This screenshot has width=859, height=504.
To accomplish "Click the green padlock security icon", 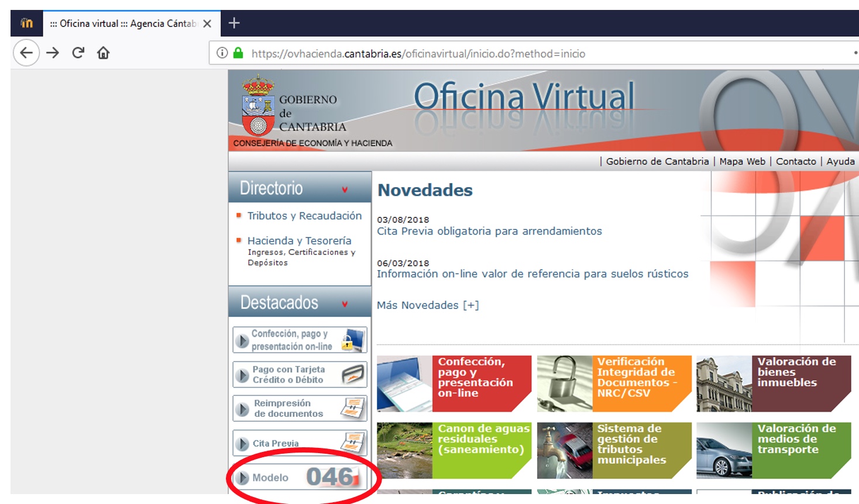I will tap(238, 53).
